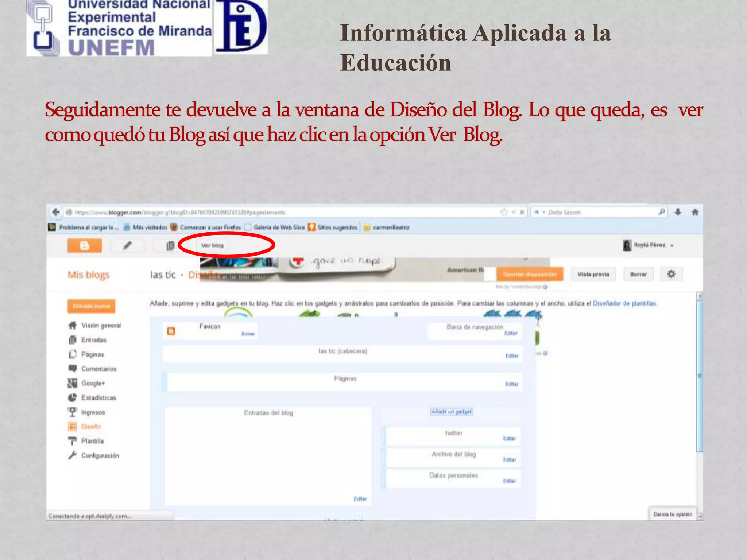Open the carmenBeatriz bookmark folder
Image resolution: width=747 pixels, height=560 pixels.
click(x=386, y=227)
